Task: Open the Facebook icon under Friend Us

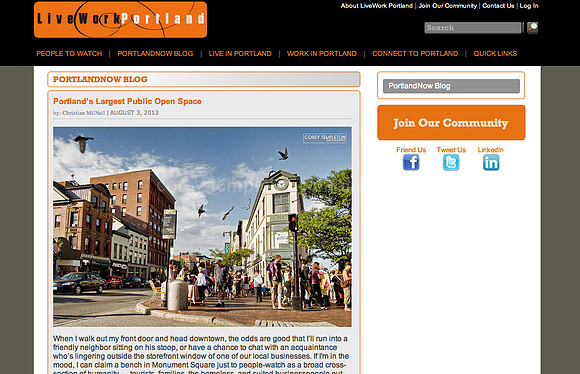Action: click(411, 162)
